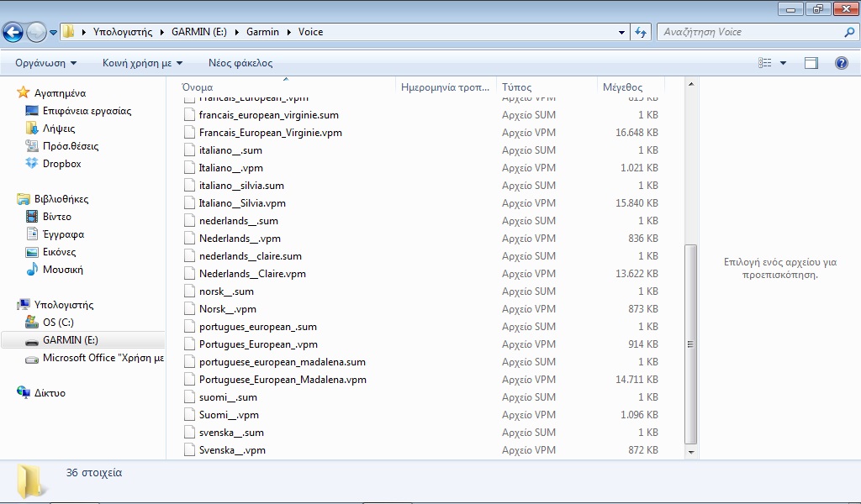The width and height of the screenshot is (861, 504).
Task: Click the search magnifier icon
Action: (x=849, y=32)
